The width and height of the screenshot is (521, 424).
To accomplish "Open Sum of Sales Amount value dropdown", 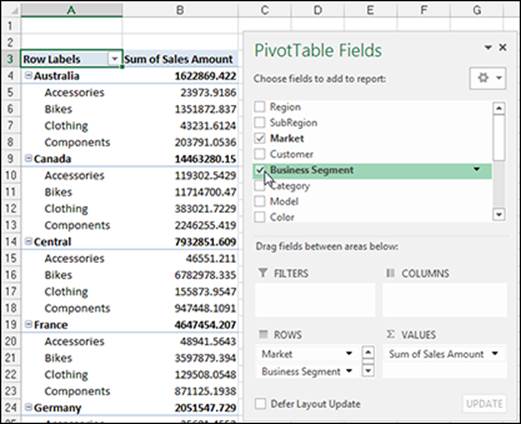I will coord(495,354).
